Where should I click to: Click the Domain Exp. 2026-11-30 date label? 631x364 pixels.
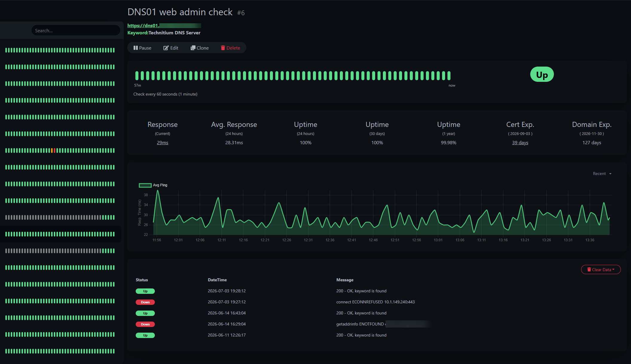(x=592, y=134)
